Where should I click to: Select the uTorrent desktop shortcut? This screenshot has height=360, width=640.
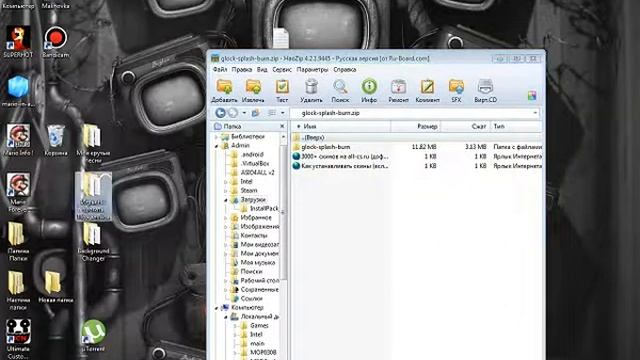coord(93,336)
